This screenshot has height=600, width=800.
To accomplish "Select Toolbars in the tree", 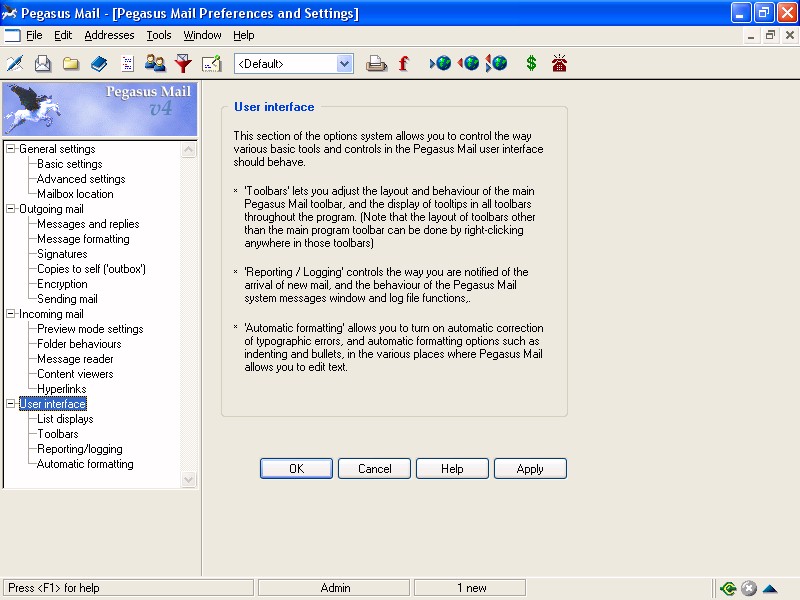I will (58, 434).
